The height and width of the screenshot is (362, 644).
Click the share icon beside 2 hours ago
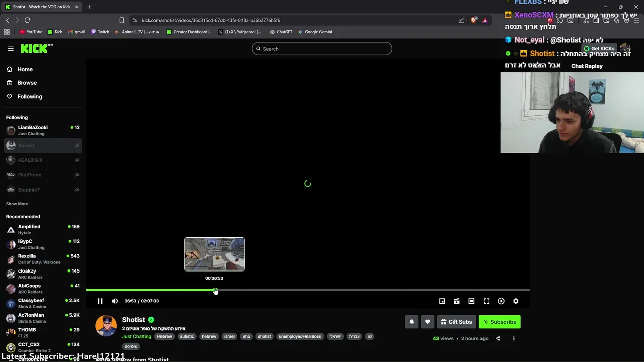pos(498,338)
